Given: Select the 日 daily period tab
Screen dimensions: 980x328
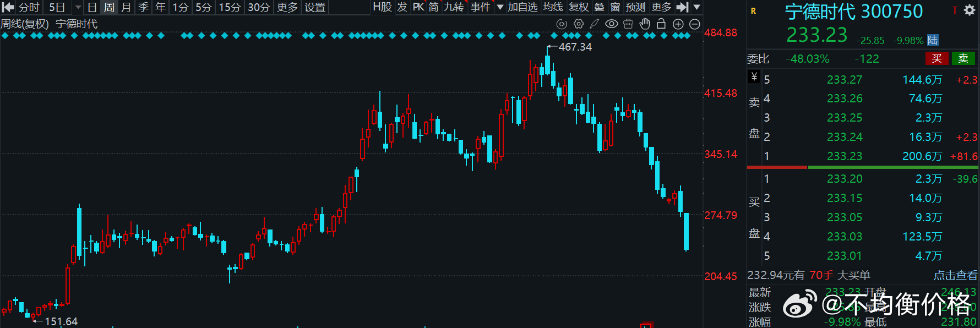Looking at the screenshot, I should pyautogui.click(x=92, y=7).
